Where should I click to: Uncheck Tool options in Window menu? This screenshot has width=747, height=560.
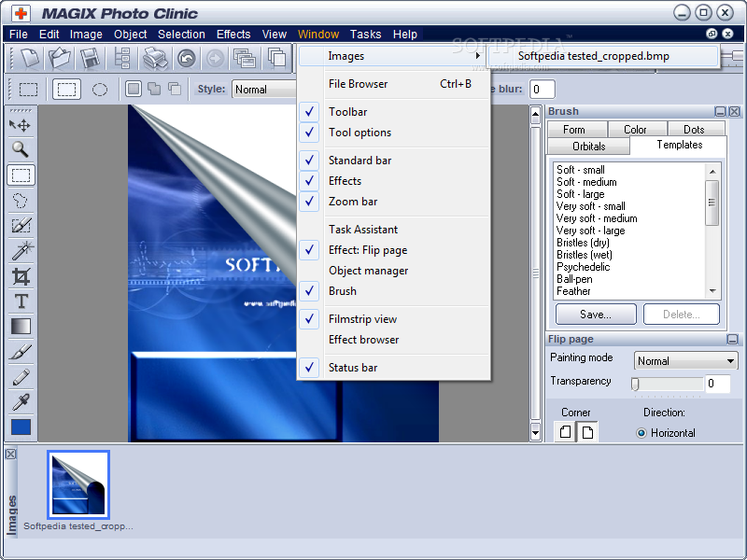tap(393, 133)
